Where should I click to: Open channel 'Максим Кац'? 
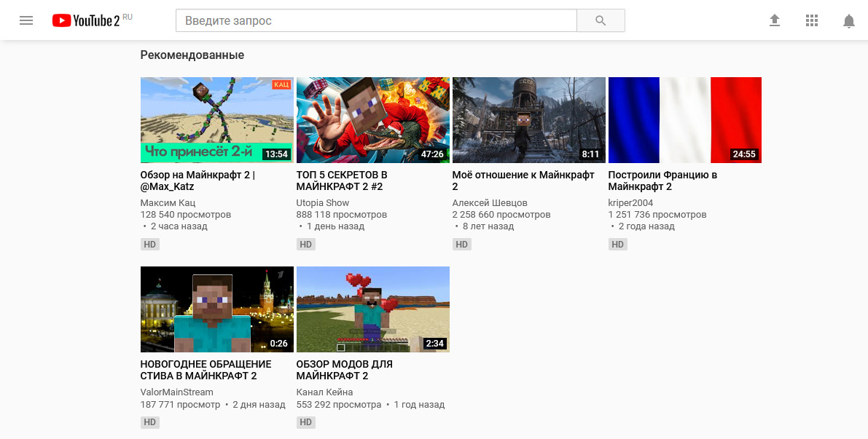click(168, 203)
